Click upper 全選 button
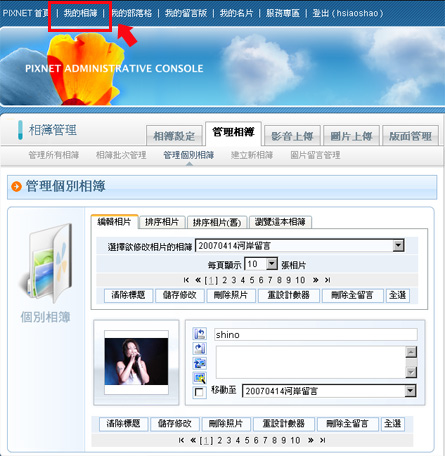The height and width of the screenshot is (456, 445). 397,295
